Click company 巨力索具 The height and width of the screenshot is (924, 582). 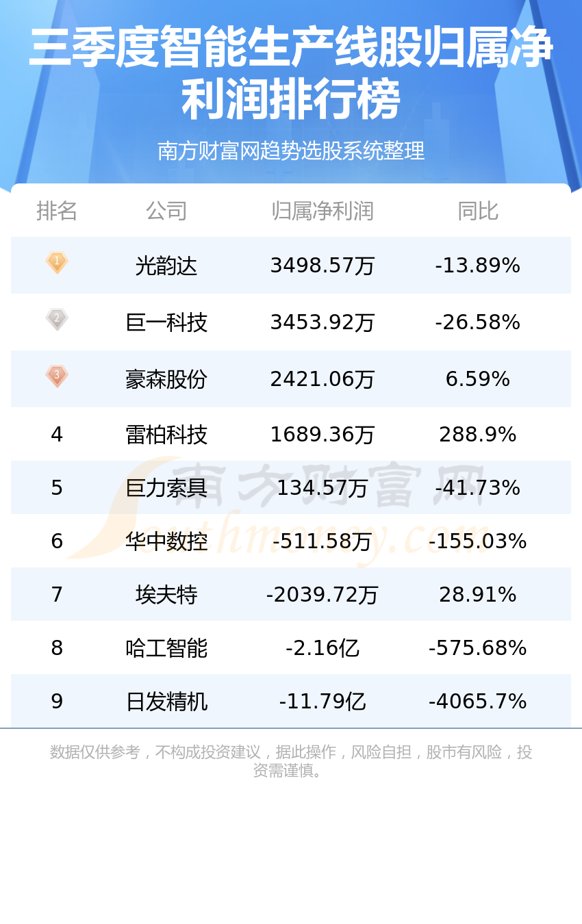tap(166, 488)
